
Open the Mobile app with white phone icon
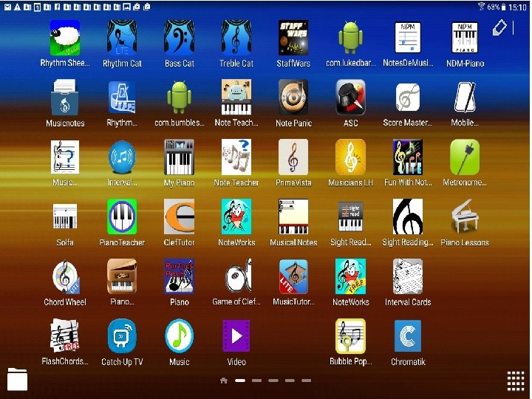coord(465,98)
